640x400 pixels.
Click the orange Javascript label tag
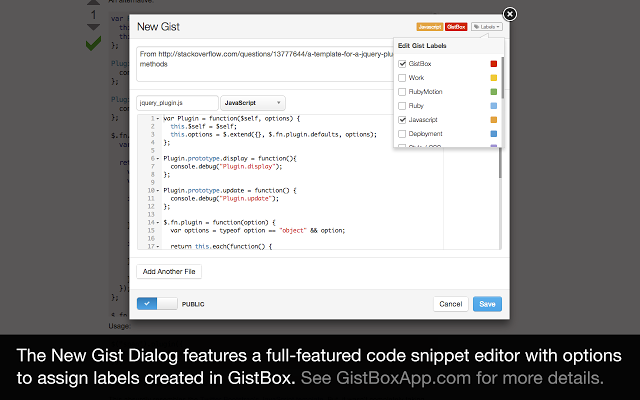pyautogui.click(x=430, y=27)
